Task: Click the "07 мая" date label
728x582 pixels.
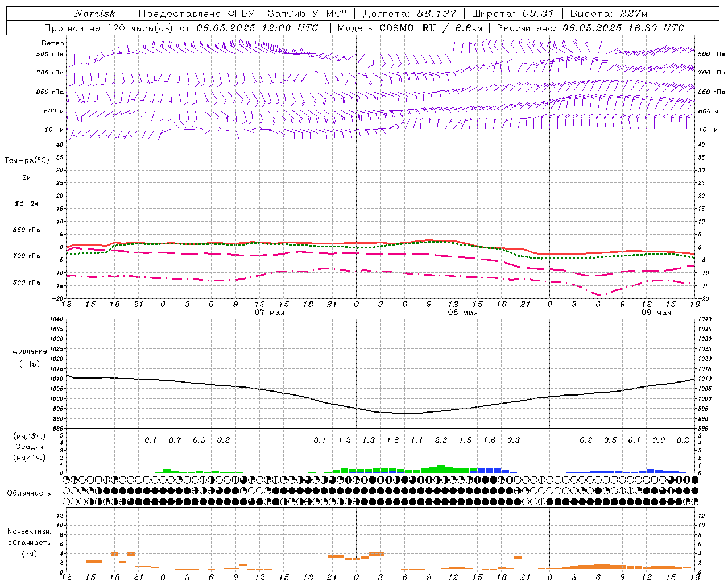Action: pyautogui.click(x=270, y=313)
